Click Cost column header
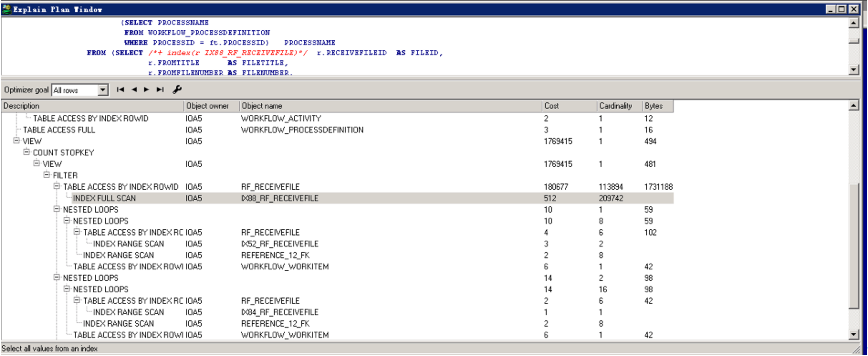 pos(570,106)
